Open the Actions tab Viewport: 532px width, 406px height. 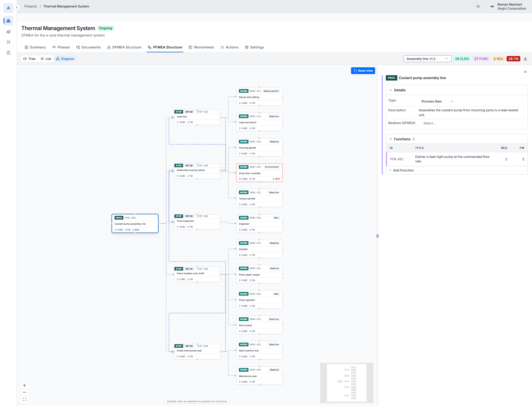pos(229,47)
